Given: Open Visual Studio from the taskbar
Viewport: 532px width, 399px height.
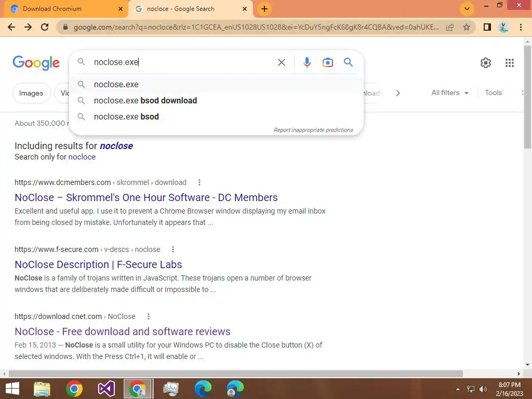Looking at the screenshot, I should (106, 389).
